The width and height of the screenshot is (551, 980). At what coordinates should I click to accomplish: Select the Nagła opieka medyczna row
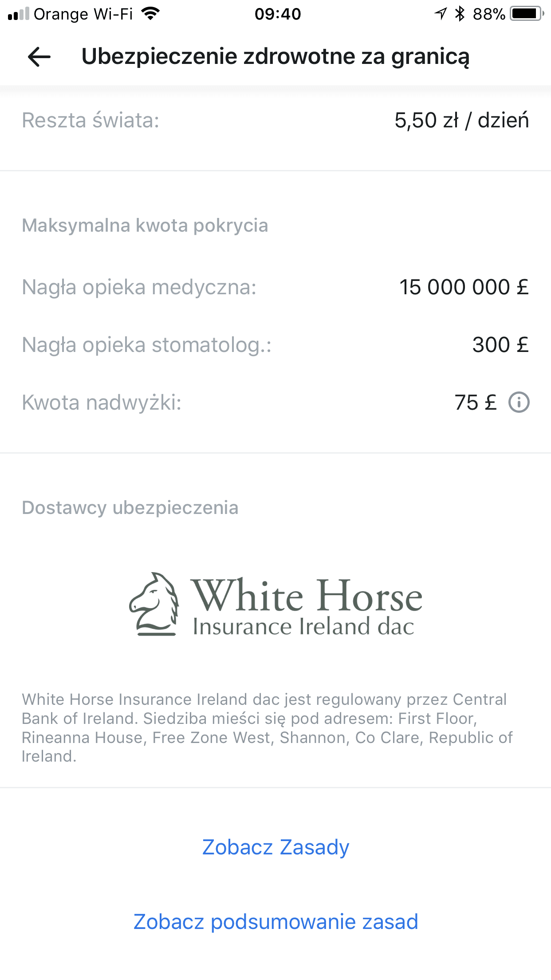point(275,287)
